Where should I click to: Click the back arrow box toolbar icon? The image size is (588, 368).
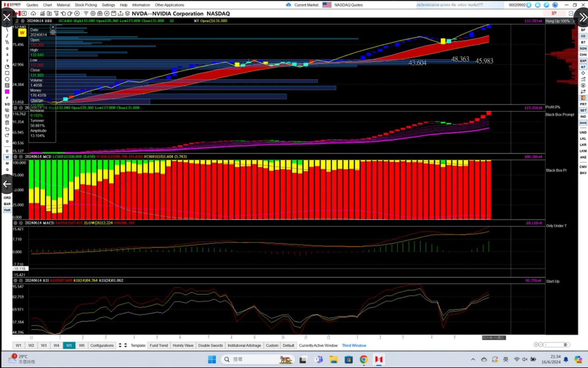point(24,13)
